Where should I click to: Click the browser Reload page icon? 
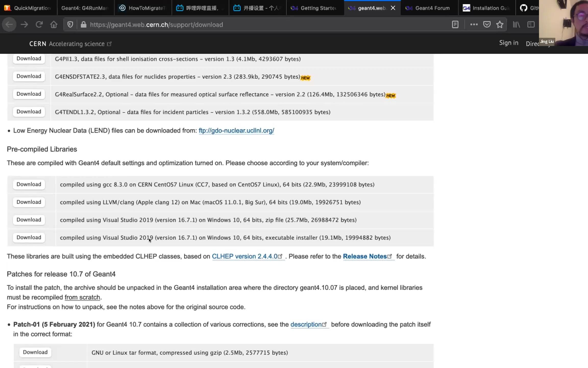pos(39,25)
